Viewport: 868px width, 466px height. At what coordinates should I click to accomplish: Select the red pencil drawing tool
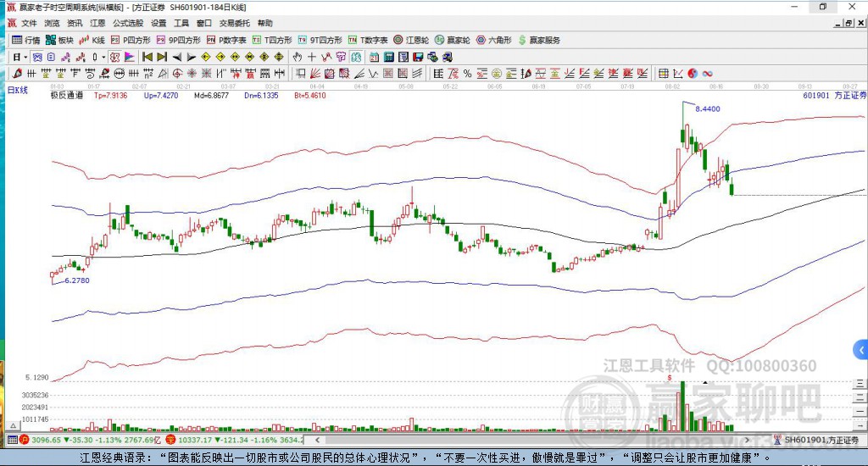click(17, 73)
